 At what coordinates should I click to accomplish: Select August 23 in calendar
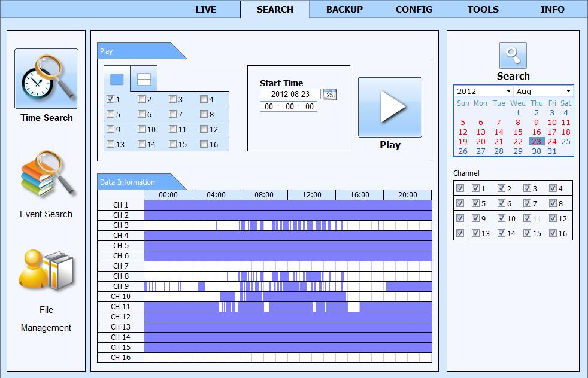[537, 142]
